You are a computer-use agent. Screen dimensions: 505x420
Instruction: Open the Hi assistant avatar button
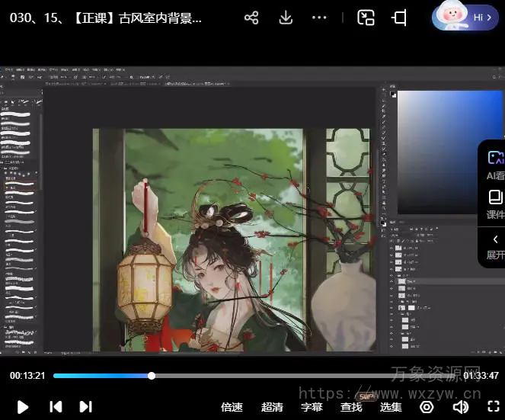coord(465,17)
